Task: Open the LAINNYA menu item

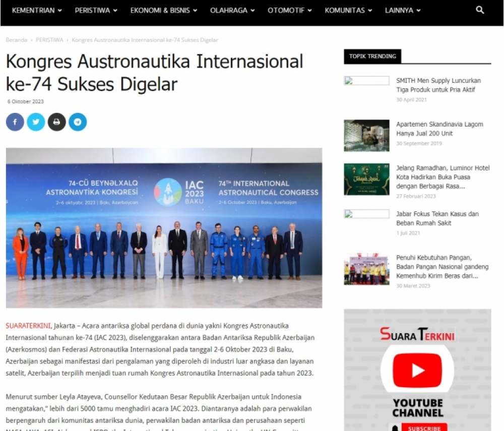Action: click(399, 10)
